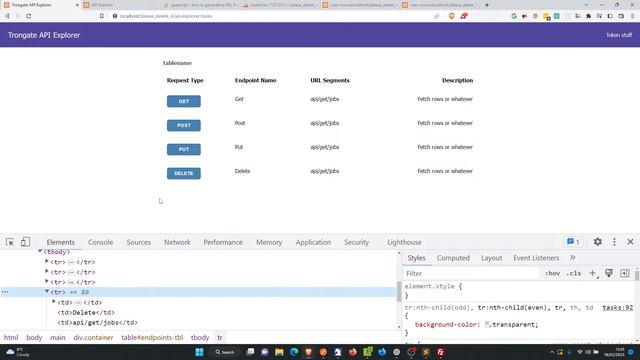
Task: Open the Performance tab
Action: [x=223, y=242]
